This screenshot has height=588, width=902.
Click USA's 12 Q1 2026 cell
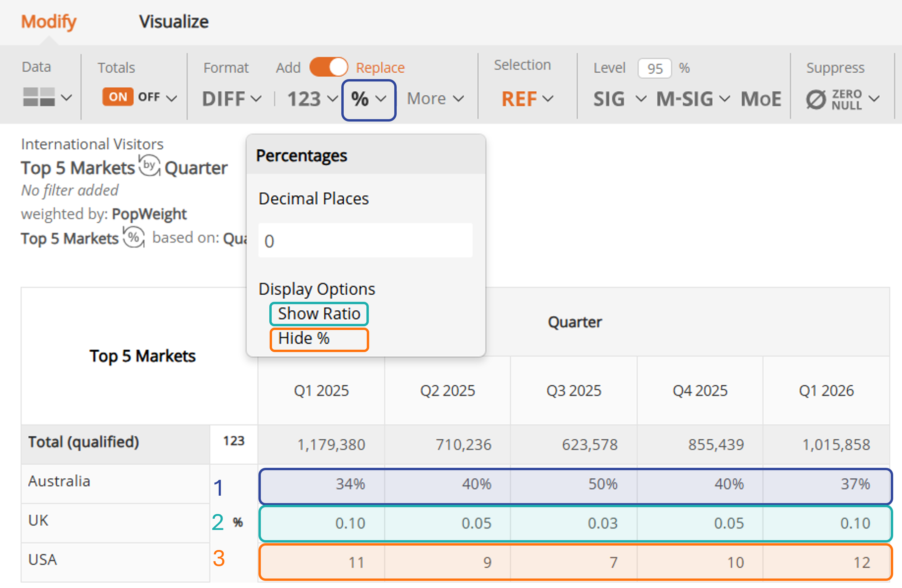826,562
